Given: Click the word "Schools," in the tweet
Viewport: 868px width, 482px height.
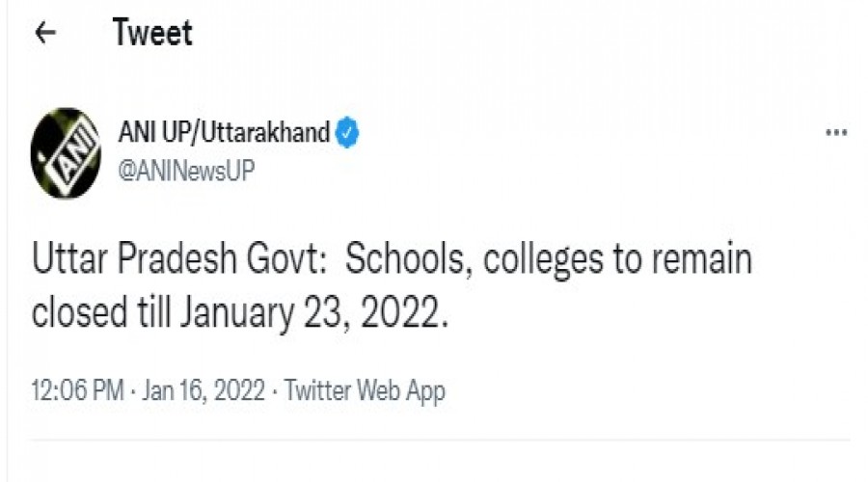Looking at the screenshot, I should coord(407,261).
